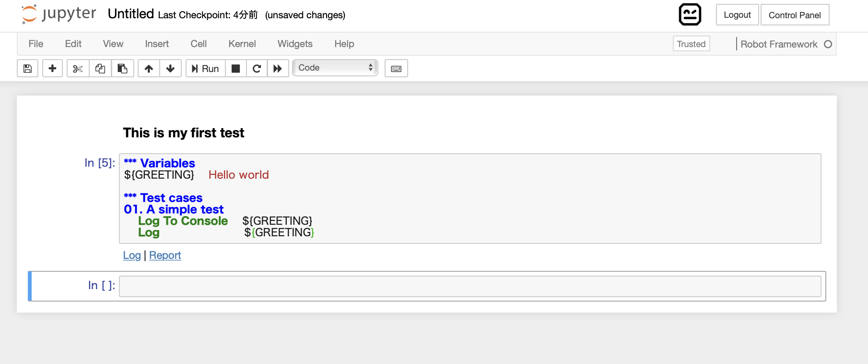
Task: Open the Insert menu
Action: pyautogui.click(x=157, y=44)
